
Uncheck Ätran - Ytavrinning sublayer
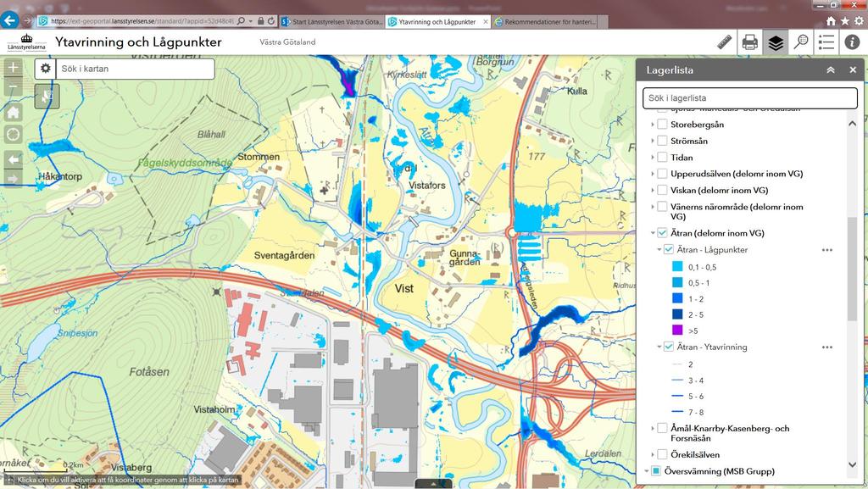point(669,347)
